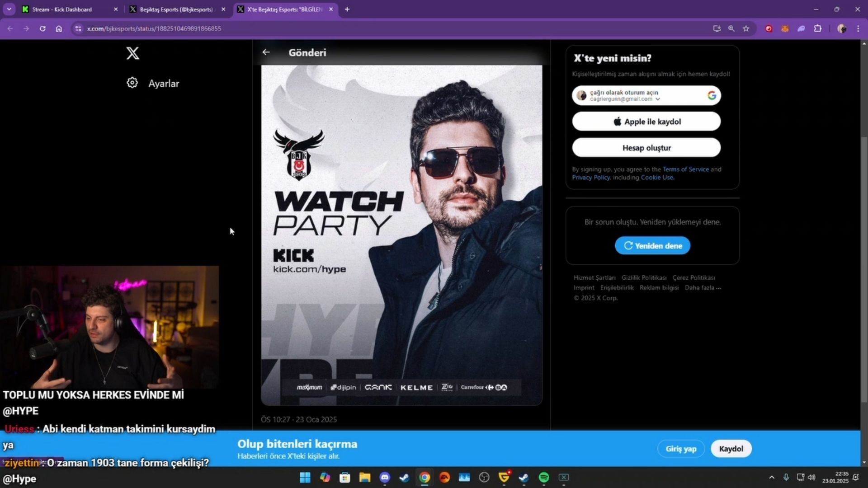Open Chrome profile avatar
The width and height of the screenshot is (868, 488).
click(x=842, y=28)
